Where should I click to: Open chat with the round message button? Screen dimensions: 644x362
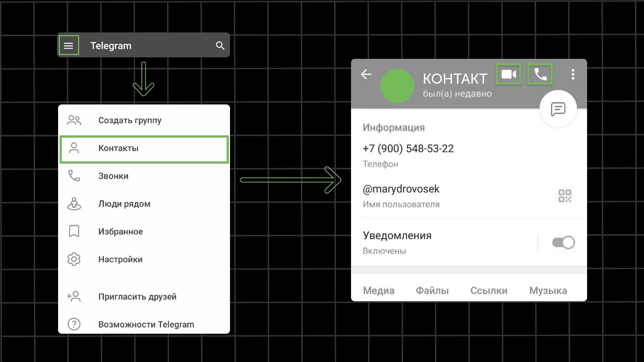pyautogui.click(x=558, y=109)
